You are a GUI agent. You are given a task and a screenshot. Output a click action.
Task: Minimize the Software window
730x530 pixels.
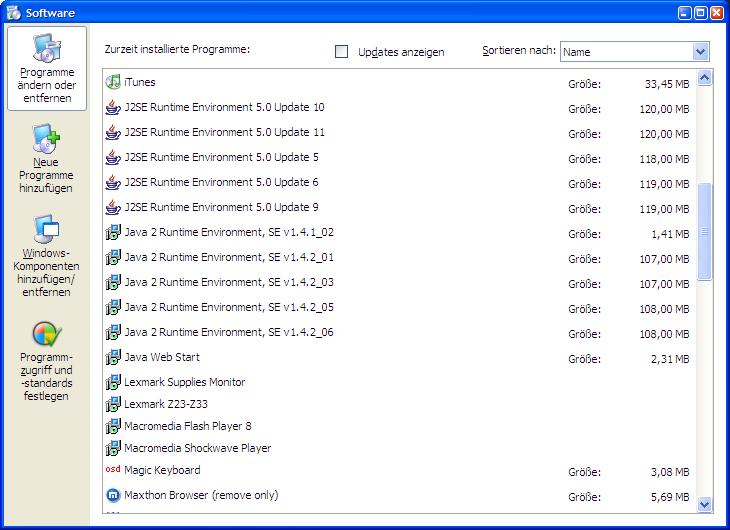click(685, 13)
